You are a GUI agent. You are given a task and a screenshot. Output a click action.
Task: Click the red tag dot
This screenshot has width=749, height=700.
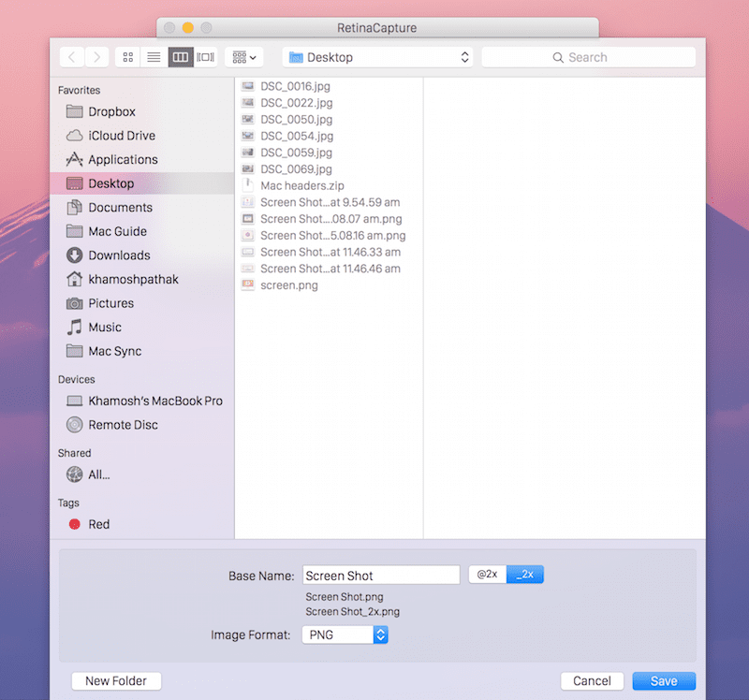[x=75, y=524]
